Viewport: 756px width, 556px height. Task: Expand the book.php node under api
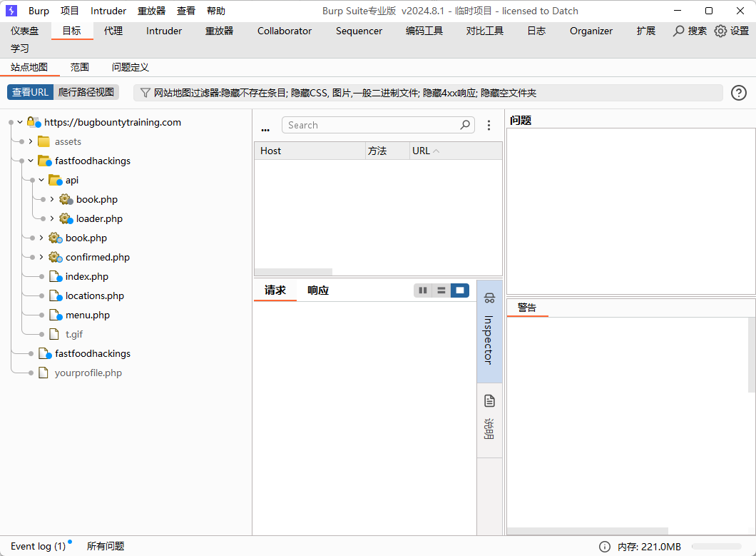click(51, 199)
